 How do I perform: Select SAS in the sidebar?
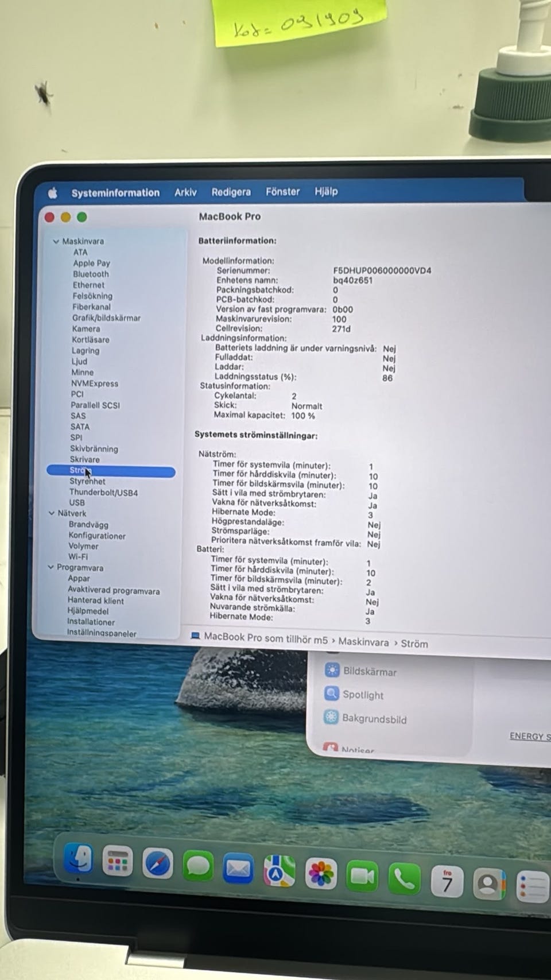pos(78,416)
